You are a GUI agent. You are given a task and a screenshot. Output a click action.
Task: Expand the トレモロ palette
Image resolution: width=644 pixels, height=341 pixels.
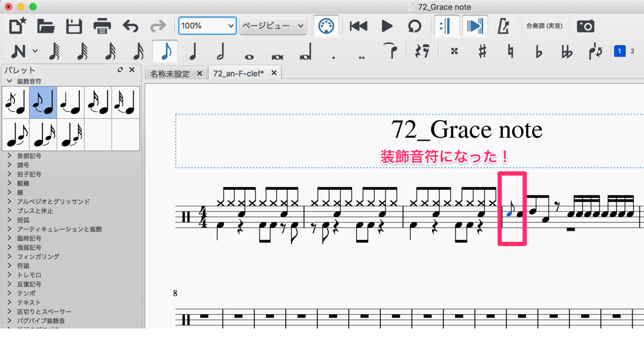(9, 275)
